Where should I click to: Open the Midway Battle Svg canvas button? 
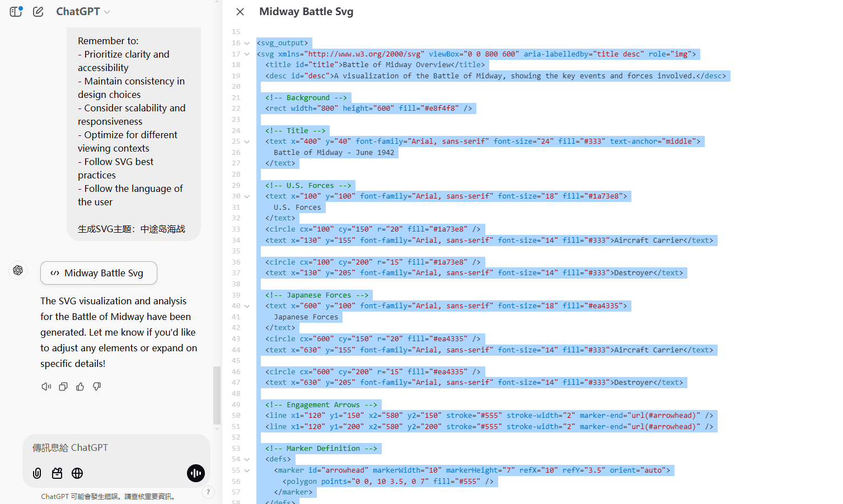point(99,273)
